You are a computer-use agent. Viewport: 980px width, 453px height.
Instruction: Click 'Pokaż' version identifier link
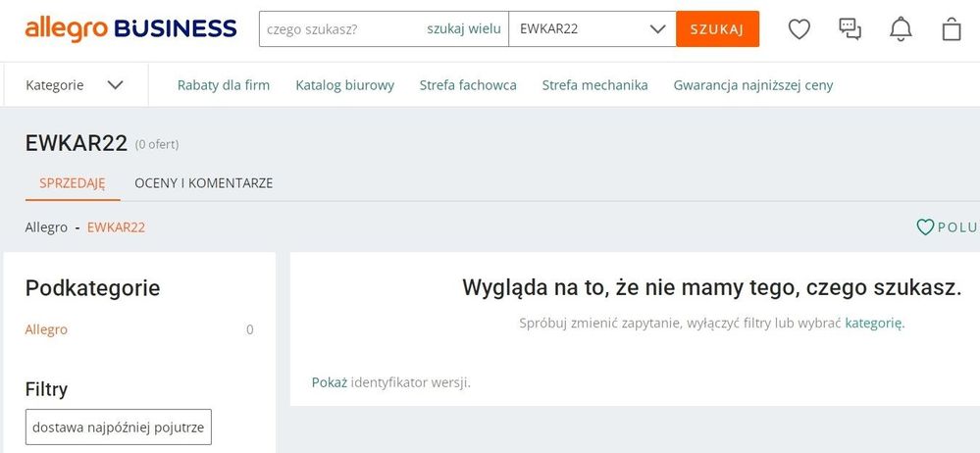click(330, 382)
